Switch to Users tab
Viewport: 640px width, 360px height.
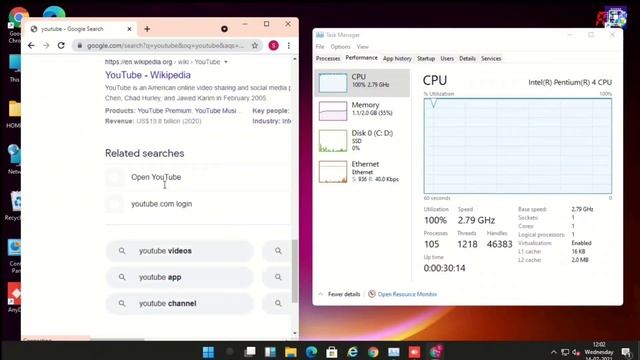(447, 59)
